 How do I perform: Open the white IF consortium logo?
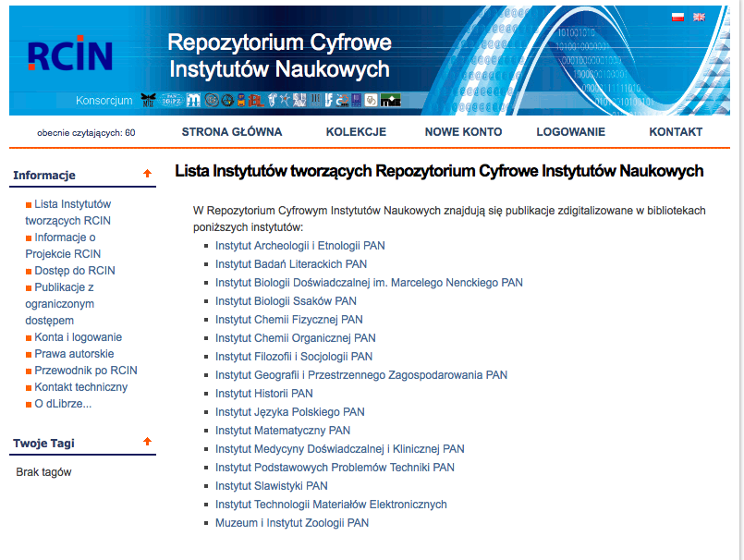click(329, 100)
